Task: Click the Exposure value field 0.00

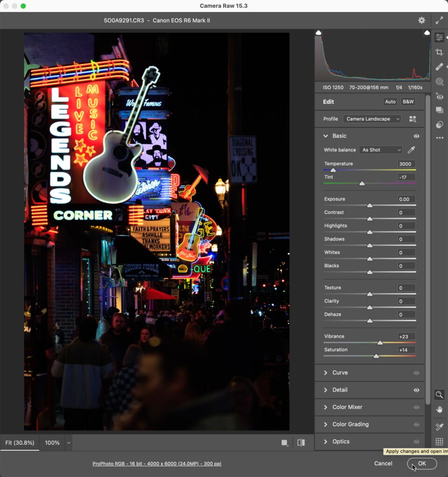Action: tap(407, 199)
